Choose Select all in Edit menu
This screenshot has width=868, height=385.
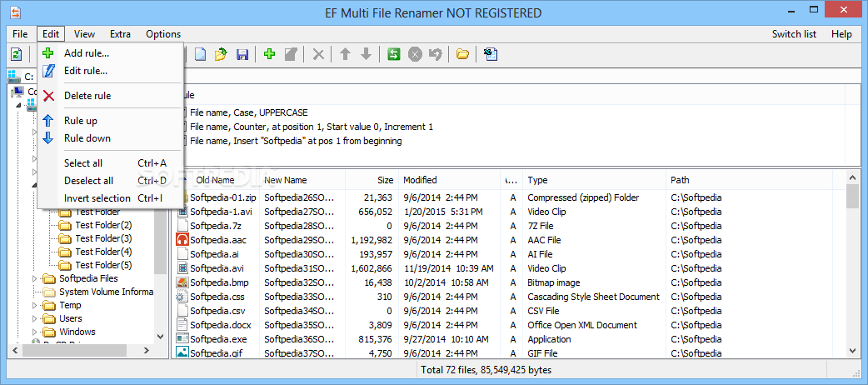pos(111,163)
